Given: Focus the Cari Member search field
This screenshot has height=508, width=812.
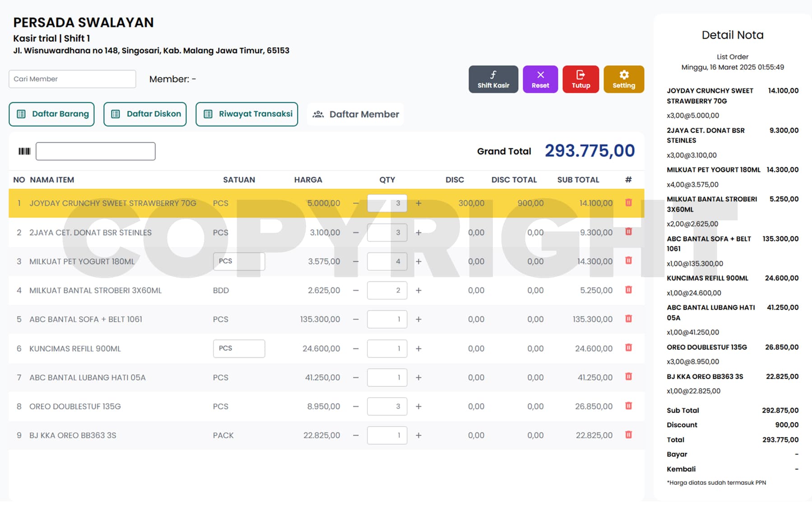Looking at the screenshot, I should 72,79.
